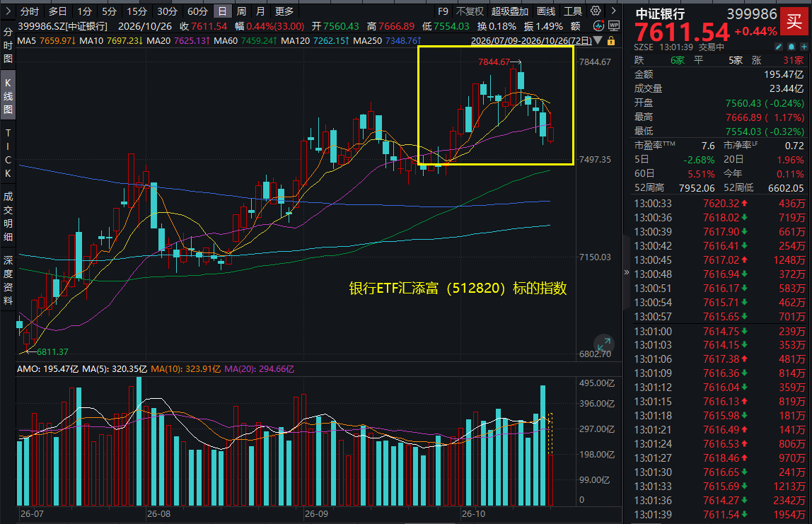
Task: Click the 399986.SZ[中证银行] chart title
Action: tap(62, 26)
